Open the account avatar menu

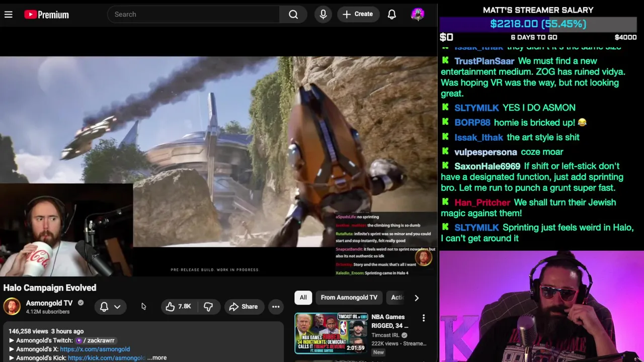click(417, 14)
